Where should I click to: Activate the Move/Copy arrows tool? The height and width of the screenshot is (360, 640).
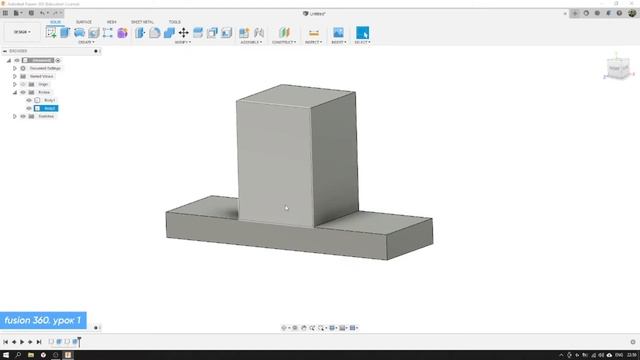183,33
